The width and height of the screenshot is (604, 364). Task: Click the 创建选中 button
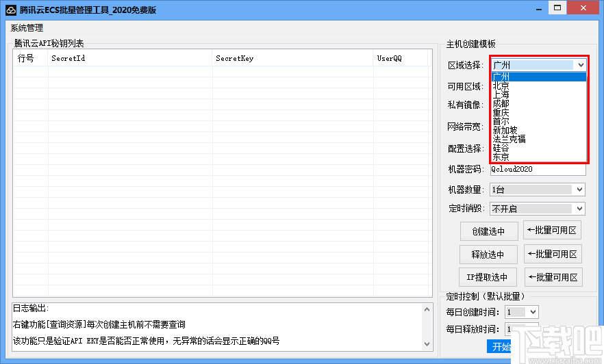pyautogui.click(x=489, y=231)
